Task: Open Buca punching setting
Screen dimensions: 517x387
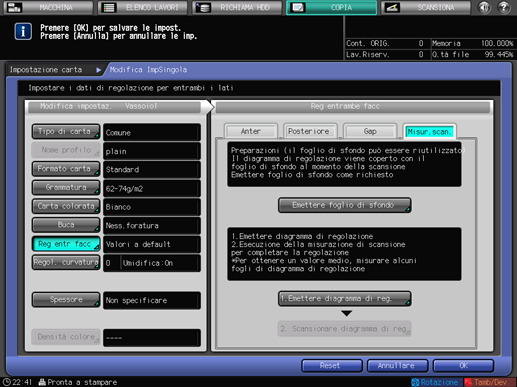Action: tap(66, 225)
